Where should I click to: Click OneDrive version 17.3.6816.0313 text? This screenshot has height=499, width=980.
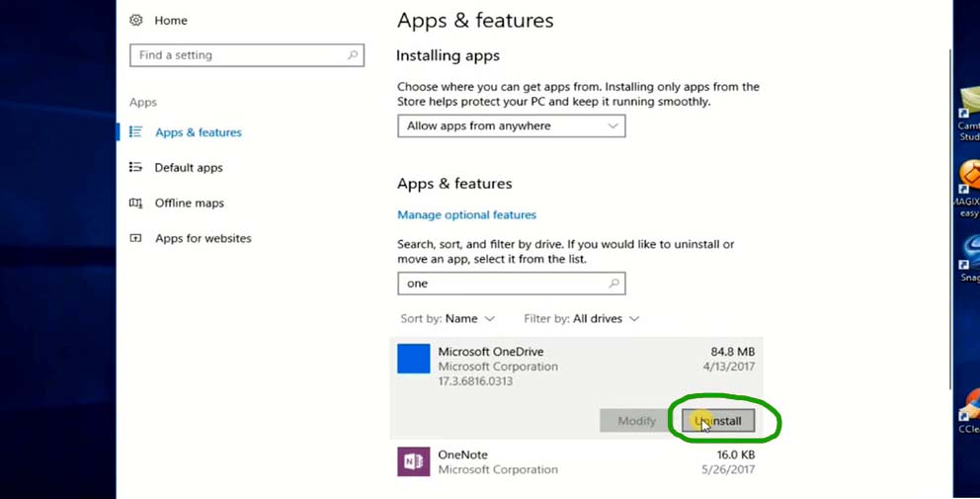coord(475,380)
